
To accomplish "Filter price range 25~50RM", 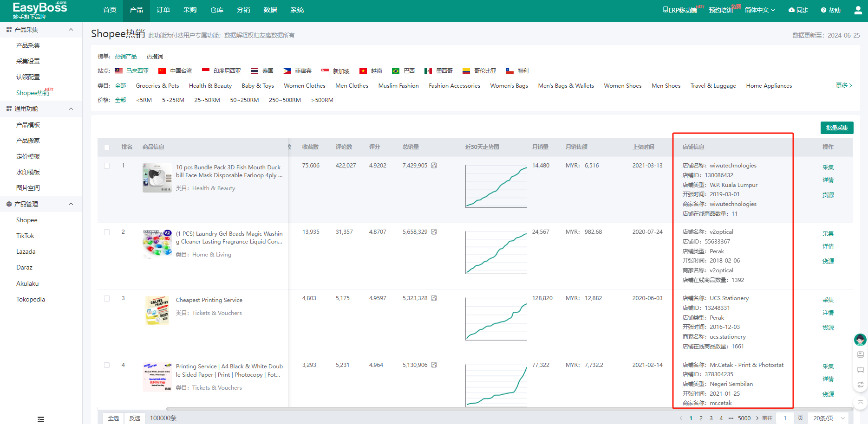I will [x=207, y=100].
